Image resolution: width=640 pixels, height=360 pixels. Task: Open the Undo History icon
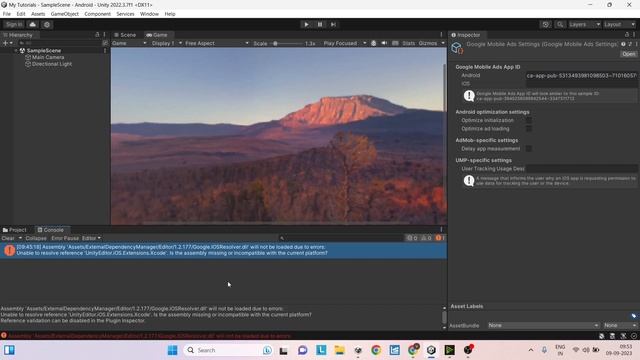546,24
